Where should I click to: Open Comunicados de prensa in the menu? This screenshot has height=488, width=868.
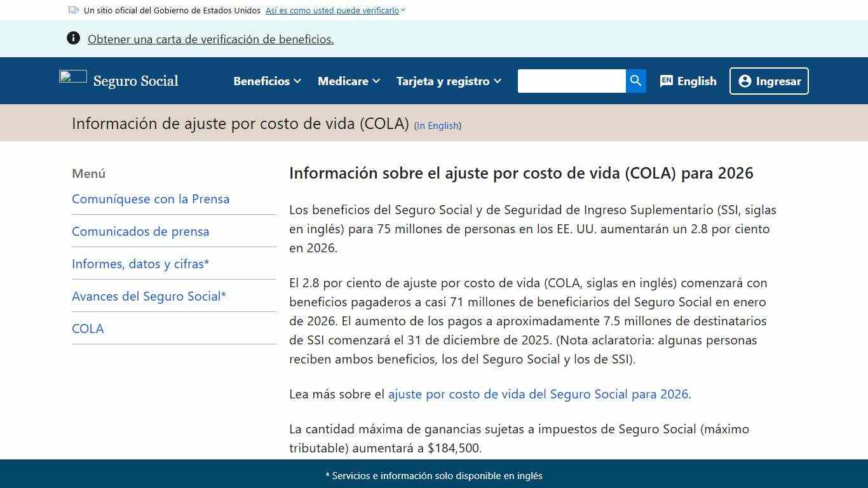coord(140,231)
